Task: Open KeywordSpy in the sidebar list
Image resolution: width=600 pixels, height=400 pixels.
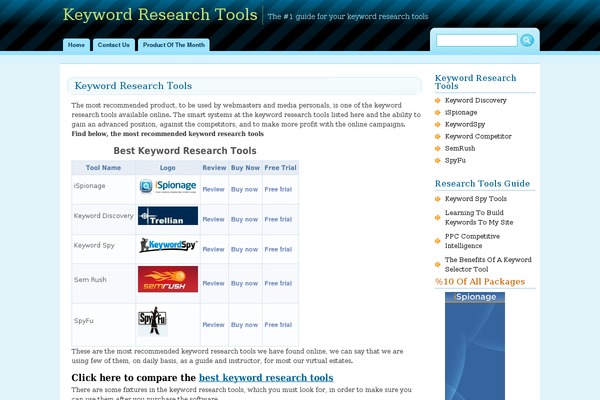Action: click(465, 124)
